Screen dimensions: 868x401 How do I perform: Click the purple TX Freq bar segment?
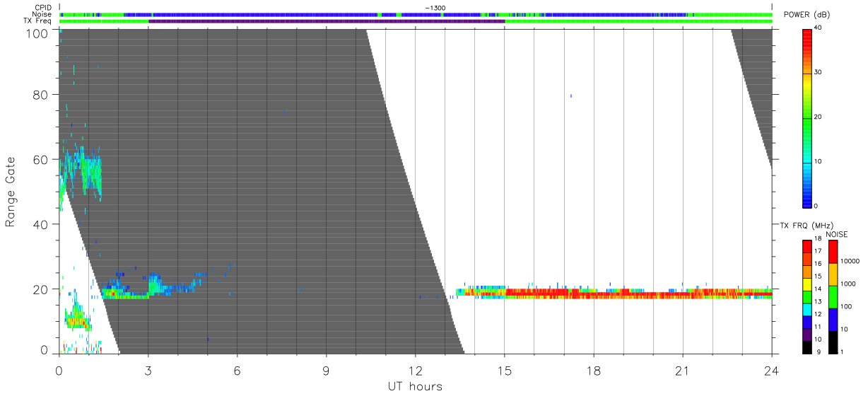click(x=327, y=21)
